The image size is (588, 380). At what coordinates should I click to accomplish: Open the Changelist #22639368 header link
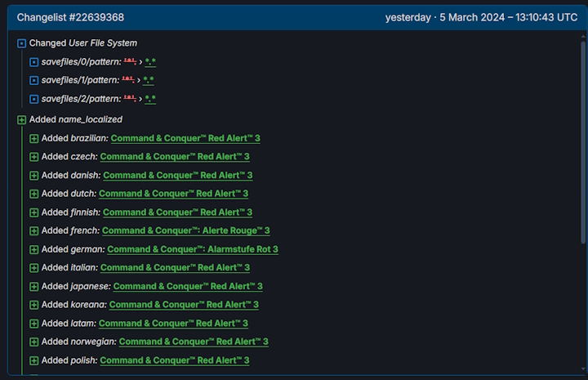(70, 17)
